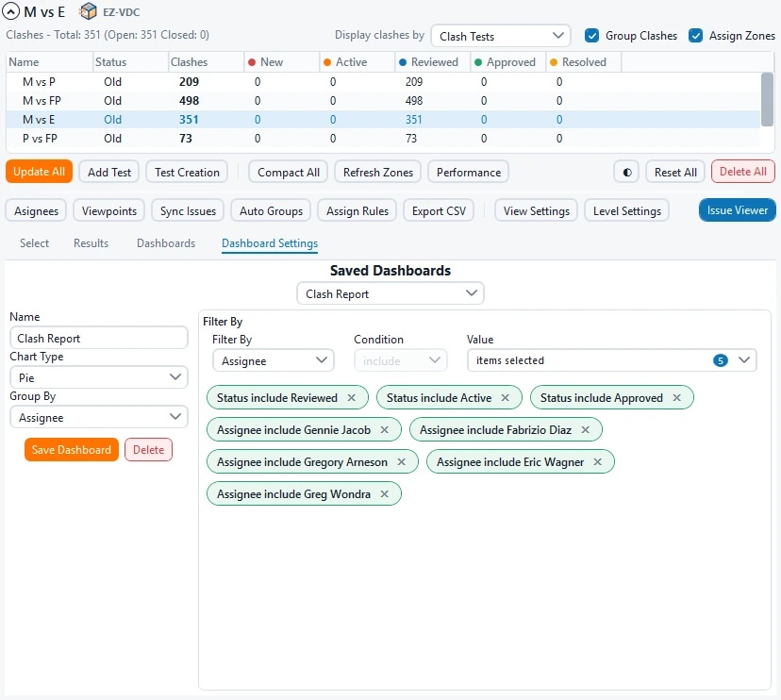Viewport: 781px width, 700px height.
Task: Remove the Status include Reviewed filter chip
Action: (x=352, y=397)
